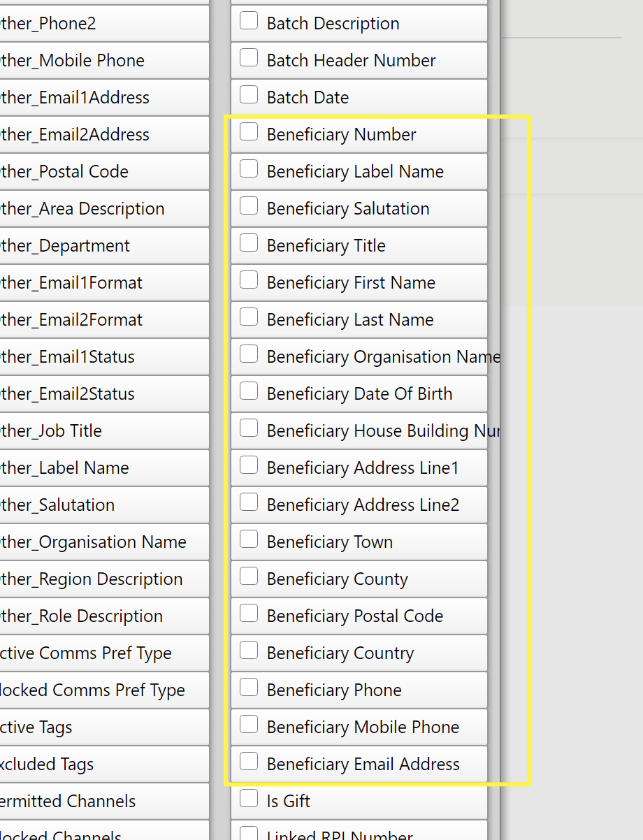Check the Batch Description checkbox

(249, 21)
